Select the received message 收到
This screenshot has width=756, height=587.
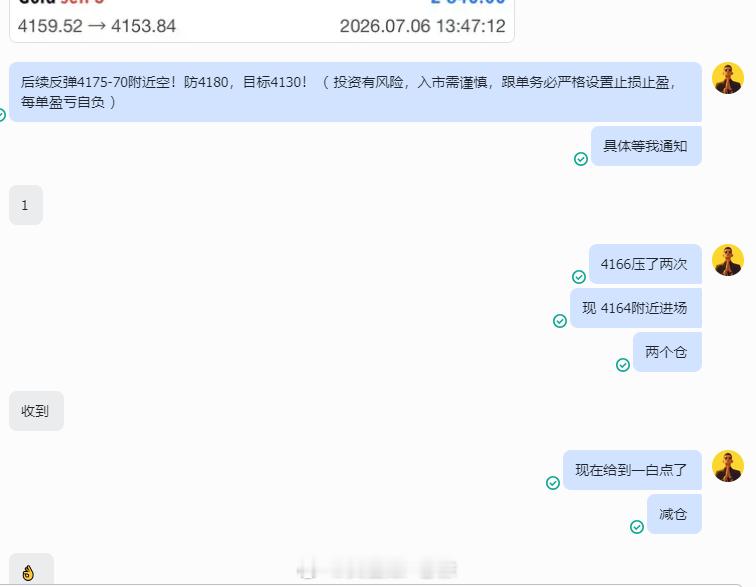pyautogui.click(x=36, y=411)
